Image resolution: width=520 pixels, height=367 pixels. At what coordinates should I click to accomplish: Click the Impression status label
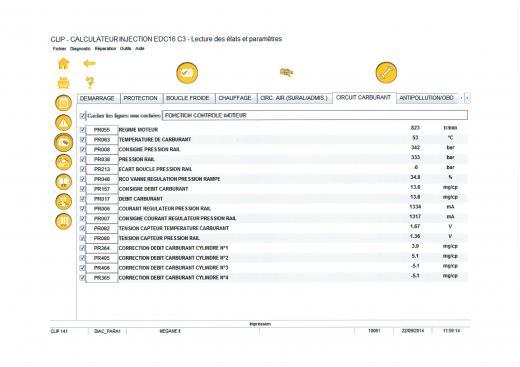260,324
